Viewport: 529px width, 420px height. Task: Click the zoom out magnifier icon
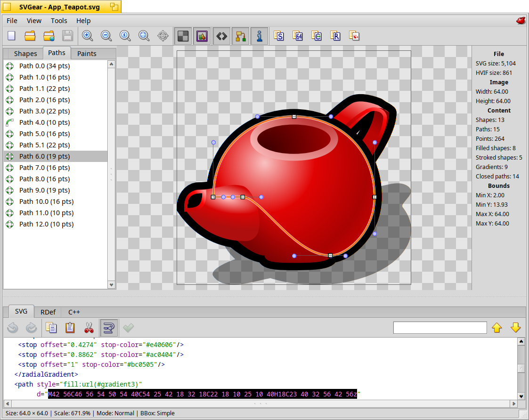pos(106,36)
